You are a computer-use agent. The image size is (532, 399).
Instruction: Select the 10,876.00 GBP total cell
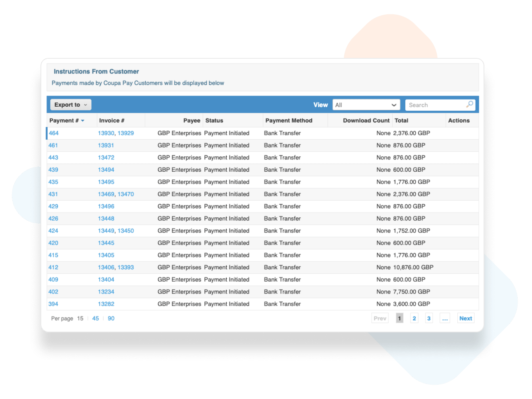(413, 267)
